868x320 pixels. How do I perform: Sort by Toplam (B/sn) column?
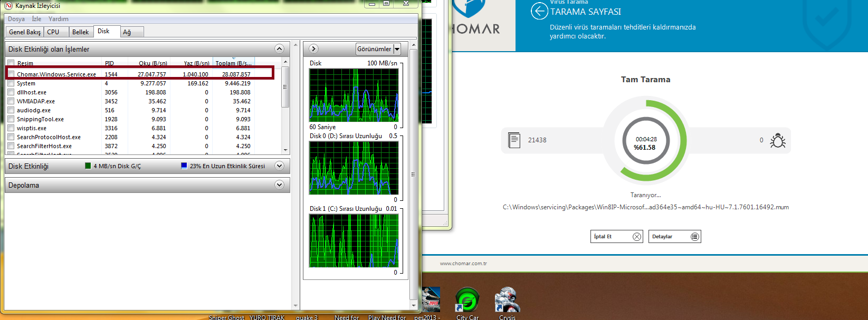(233, 63)
